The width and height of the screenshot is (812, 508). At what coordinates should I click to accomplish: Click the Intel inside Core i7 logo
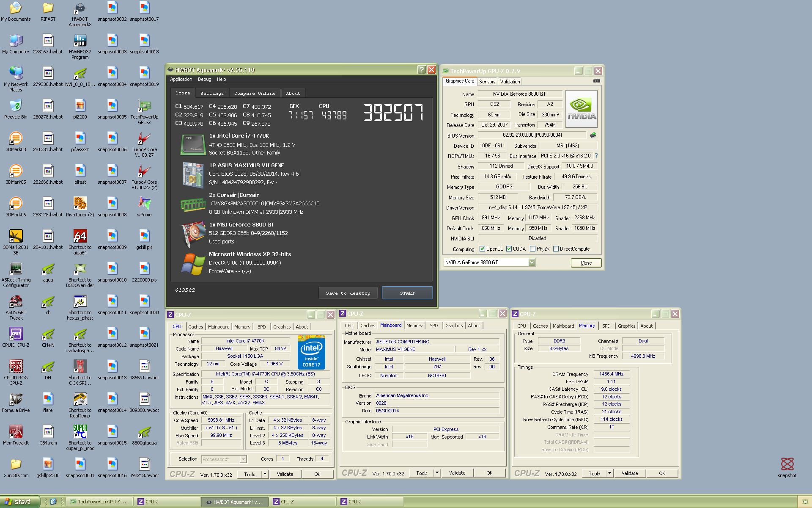click(312, 352)
